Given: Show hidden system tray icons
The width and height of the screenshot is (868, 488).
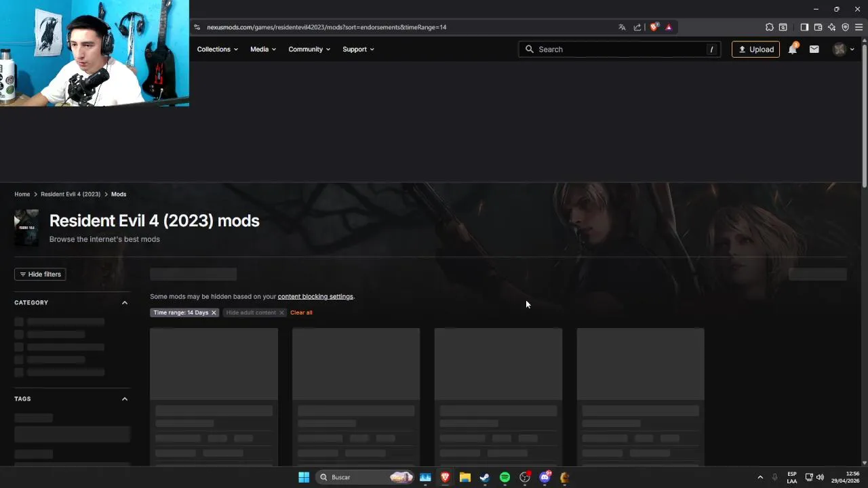Looking at the screenshot, I should pyautogui.click(x=760, y=477).
